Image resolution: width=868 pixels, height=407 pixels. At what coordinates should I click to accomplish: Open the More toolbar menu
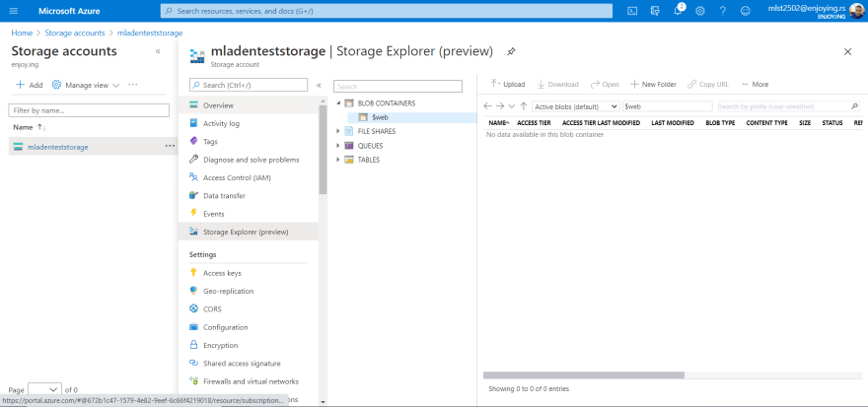[756, 84]
